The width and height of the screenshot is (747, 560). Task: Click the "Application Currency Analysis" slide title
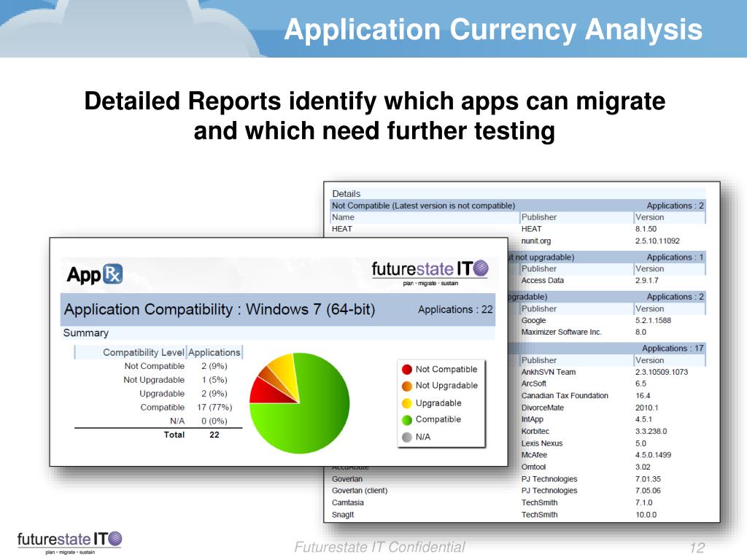[493, 29]
